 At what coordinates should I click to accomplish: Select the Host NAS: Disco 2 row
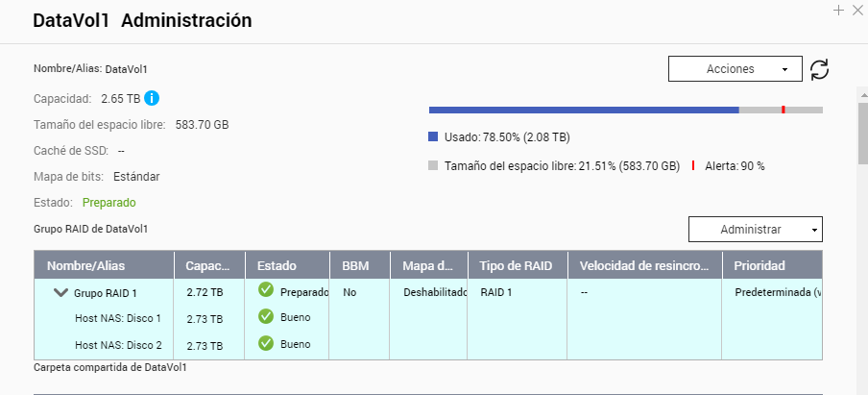[x=118, y=345]
